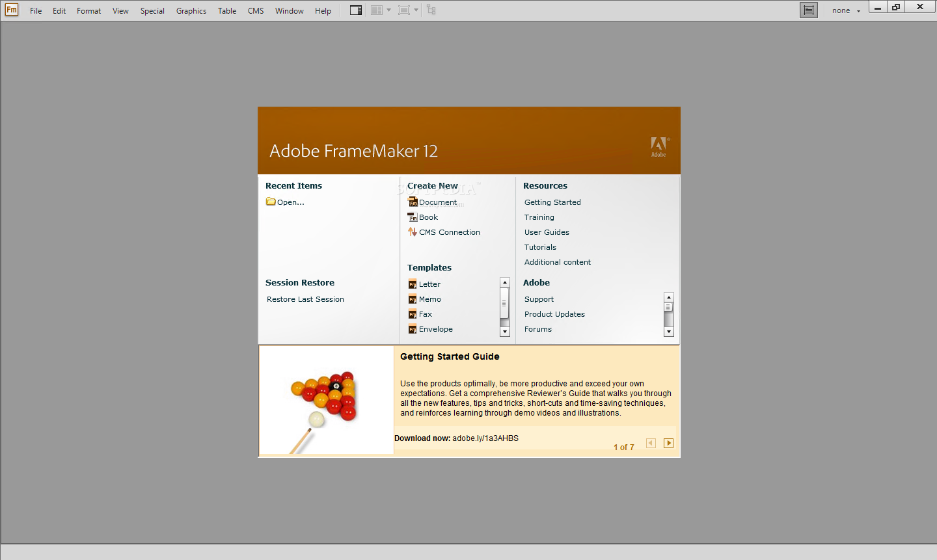937x560 pixels.
Task: Choose the Letter template
Action: click(x=429, y=284)
